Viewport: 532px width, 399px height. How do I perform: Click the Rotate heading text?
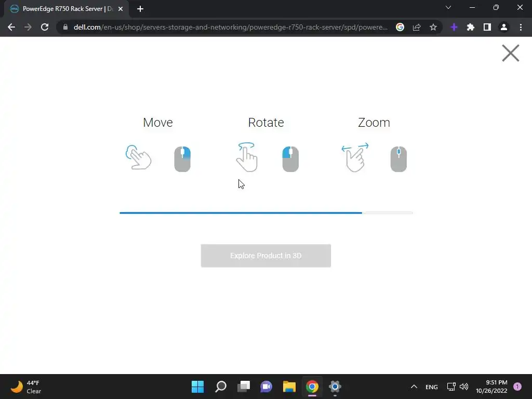[266, 123]
